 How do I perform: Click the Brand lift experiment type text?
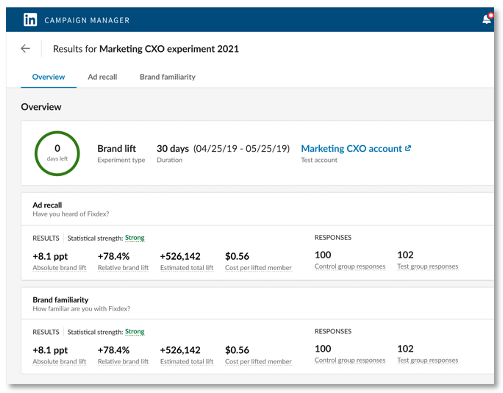117,148
